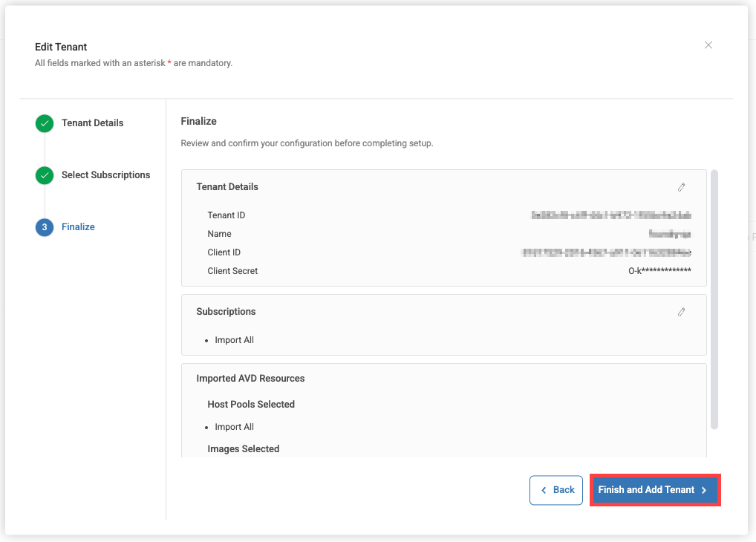This screenshot has width=756, height=542.
Task: Click the edit pencil icon for Subscriptions
Action: pyautogui.click(x=681, y=312)
